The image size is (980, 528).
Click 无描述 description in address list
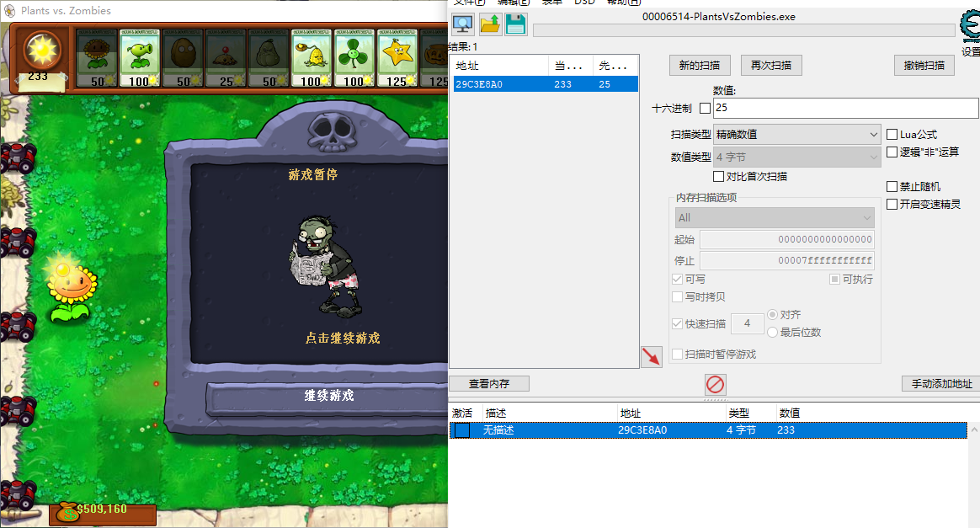pyautogui.click(x=498, y=430)
